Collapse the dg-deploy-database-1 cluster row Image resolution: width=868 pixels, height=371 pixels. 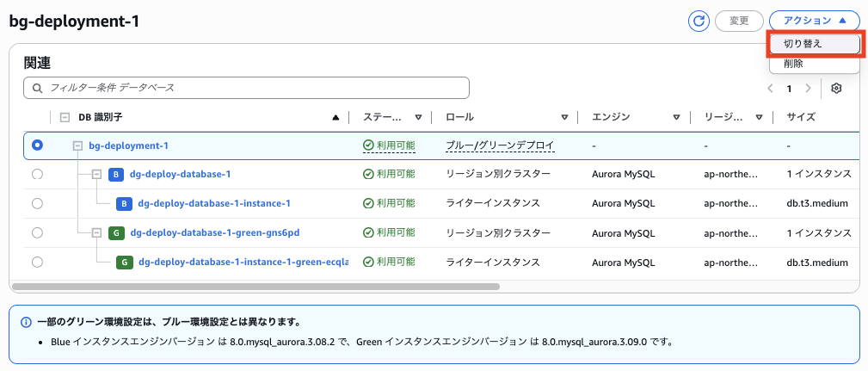(x=96, y=175)
